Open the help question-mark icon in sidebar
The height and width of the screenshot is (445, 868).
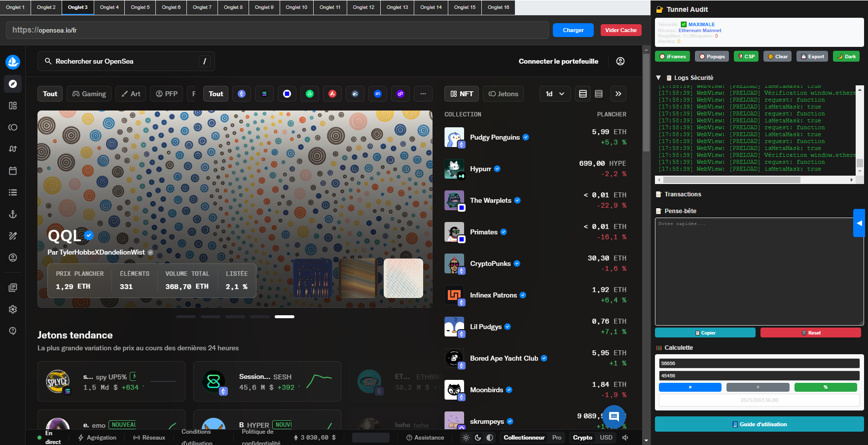13,331
